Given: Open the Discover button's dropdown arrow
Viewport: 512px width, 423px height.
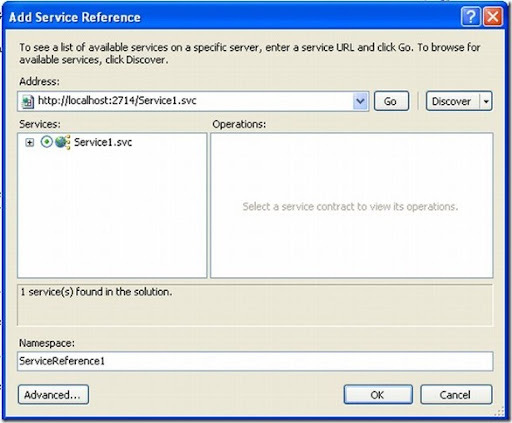Looking at the screenshot, I should coord(486,101).
